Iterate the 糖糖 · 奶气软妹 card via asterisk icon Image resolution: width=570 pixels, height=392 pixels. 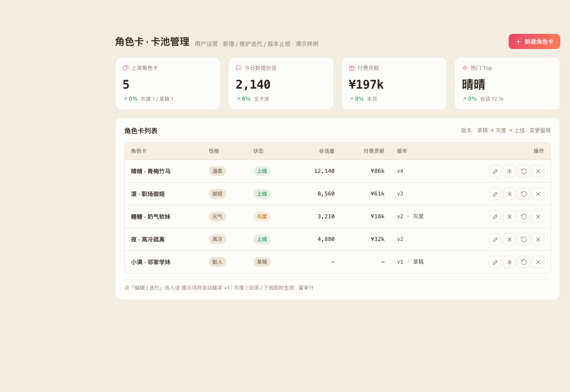coord(509,216)
